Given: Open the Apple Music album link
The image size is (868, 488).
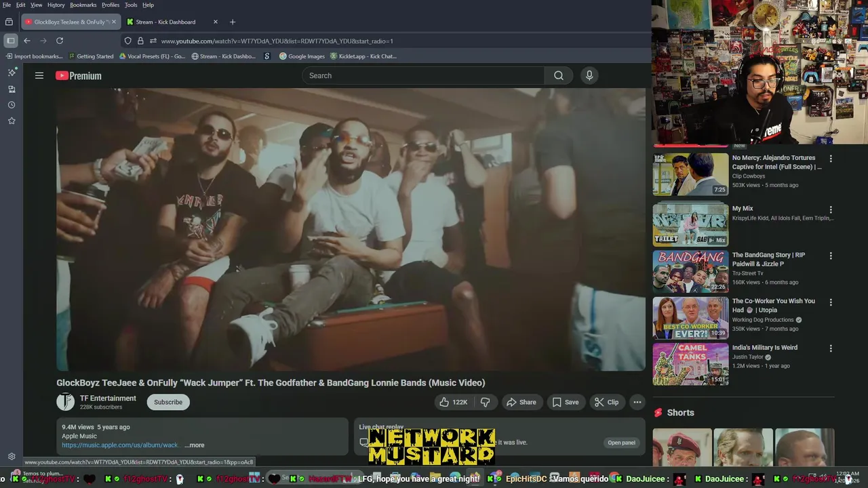Looking at the screenshot, I should (120, 445).
